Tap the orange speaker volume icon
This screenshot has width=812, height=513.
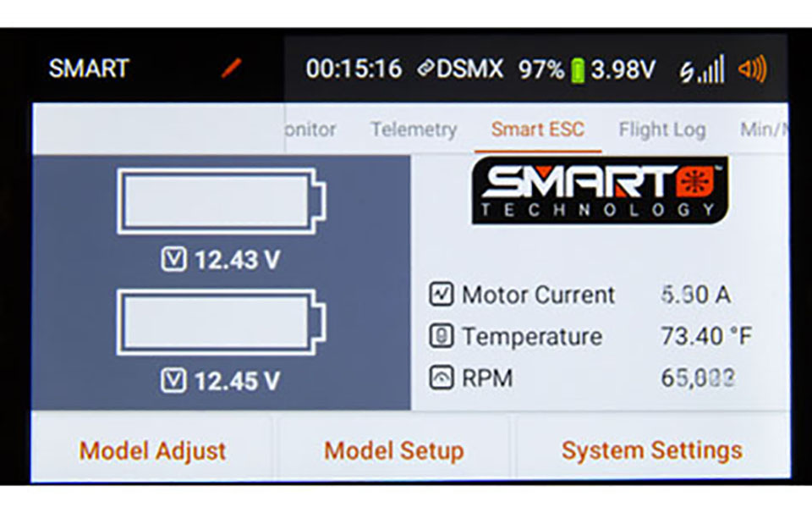[x=753, y=69]
